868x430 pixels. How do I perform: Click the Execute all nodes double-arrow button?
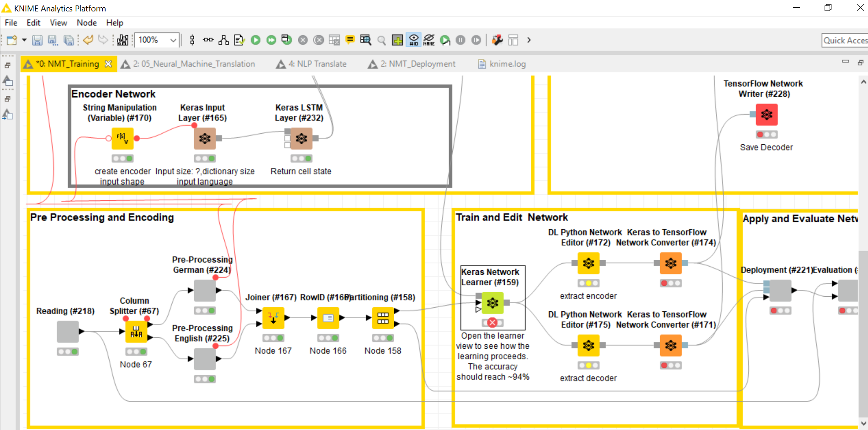coord(271,40)
